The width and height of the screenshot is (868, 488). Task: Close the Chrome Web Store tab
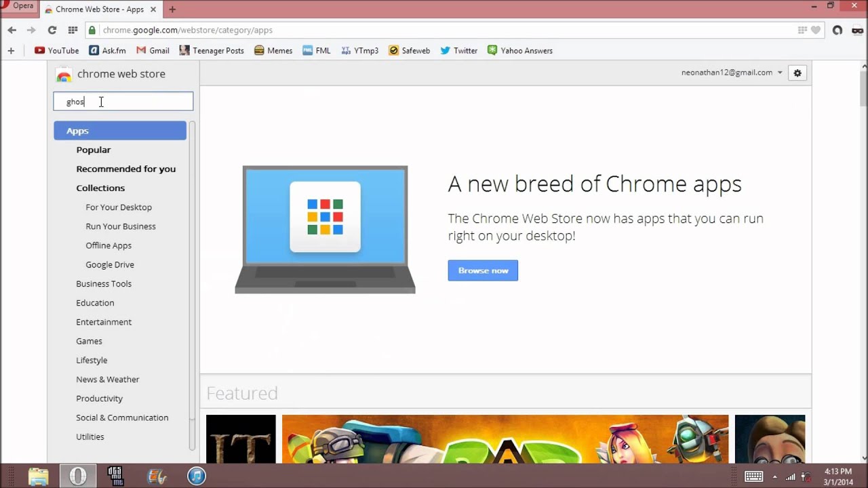coord(153,9)
